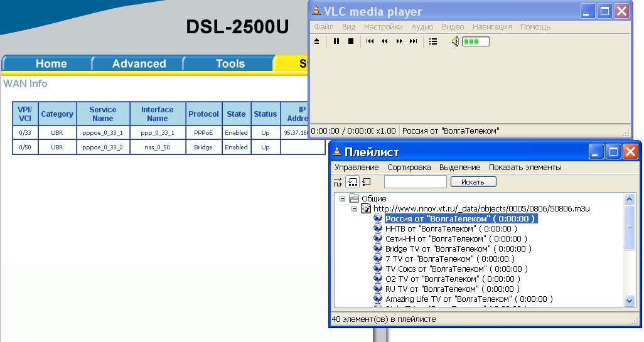Select Россия от "ВолгаТелеком" playlist item
644x342 pixels.
[461, 219]
